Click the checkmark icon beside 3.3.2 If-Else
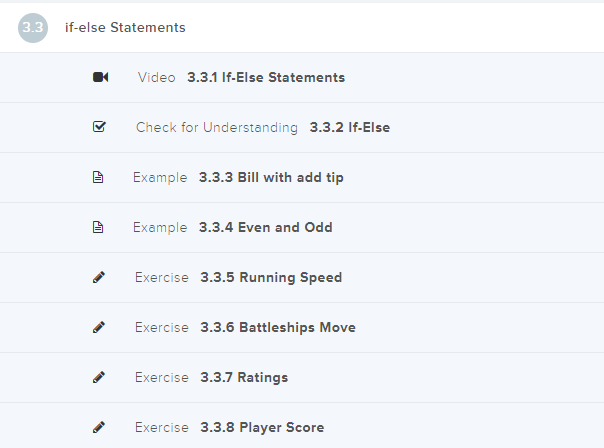The height and width of the screenshot is (448, 604). point(99,128)
